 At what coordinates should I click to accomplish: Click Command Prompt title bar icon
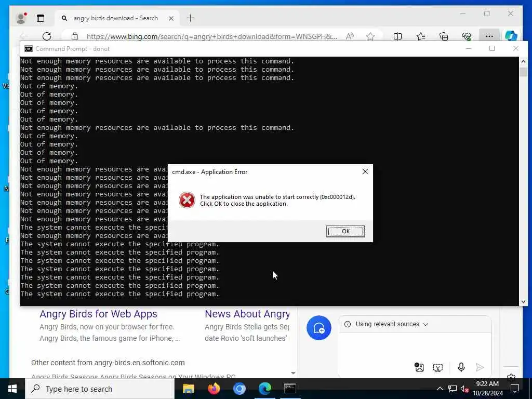click(x=29, y=49)
